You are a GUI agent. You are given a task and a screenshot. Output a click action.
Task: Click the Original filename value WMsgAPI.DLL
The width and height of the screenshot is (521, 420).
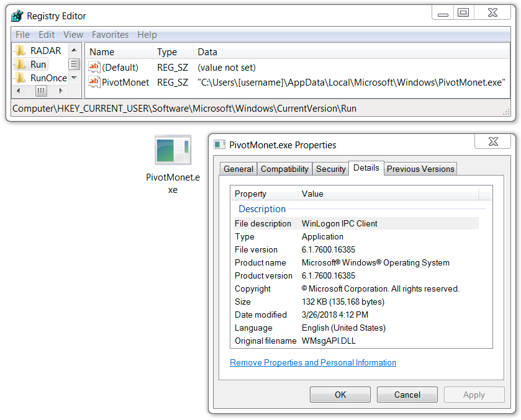click(328, 341)
